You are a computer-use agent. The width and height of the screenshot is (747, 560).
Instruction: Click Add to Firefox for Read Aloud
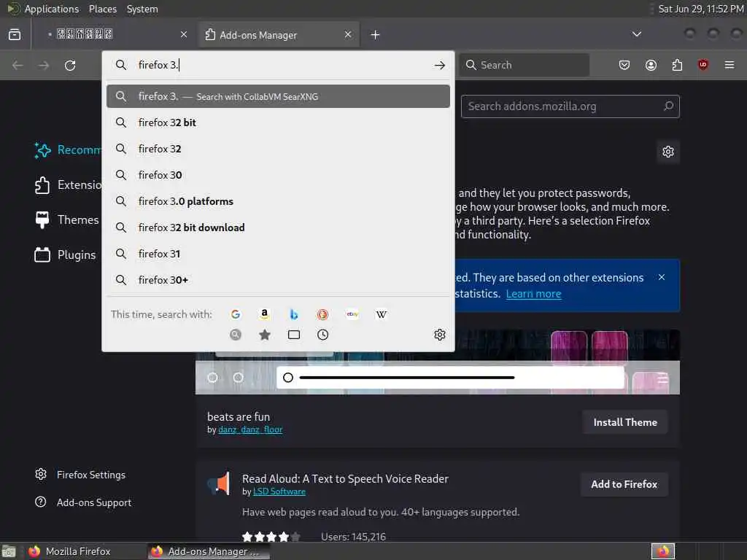[x=624, y=484]
